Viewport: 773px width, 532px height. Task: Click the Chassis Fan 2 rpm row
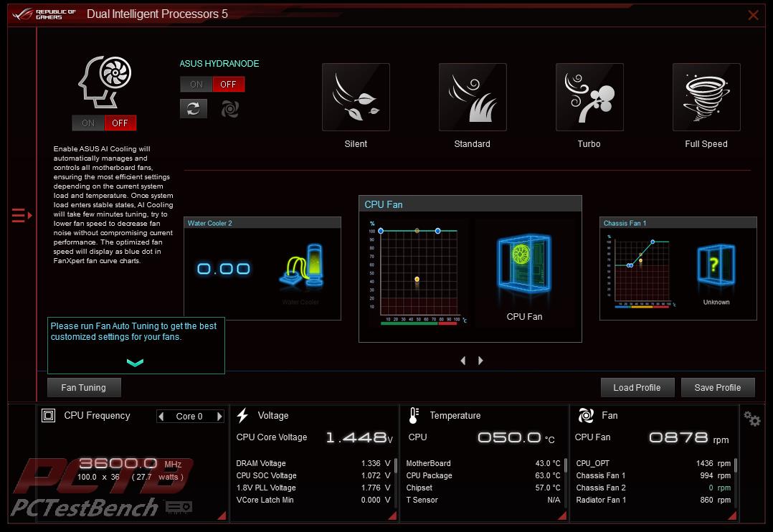(653, 488)
